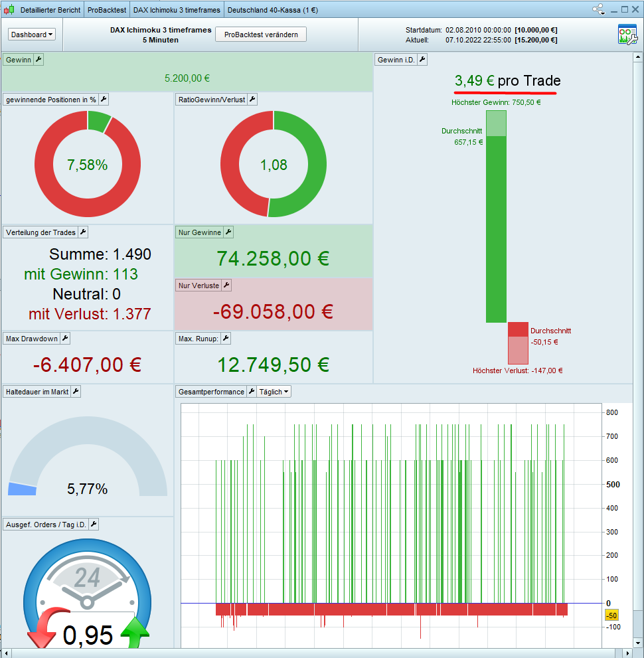Viewport: 644px width, 658px height.
Task: Click the horizontal scrollbar right arrow
Action: (627, 653)
